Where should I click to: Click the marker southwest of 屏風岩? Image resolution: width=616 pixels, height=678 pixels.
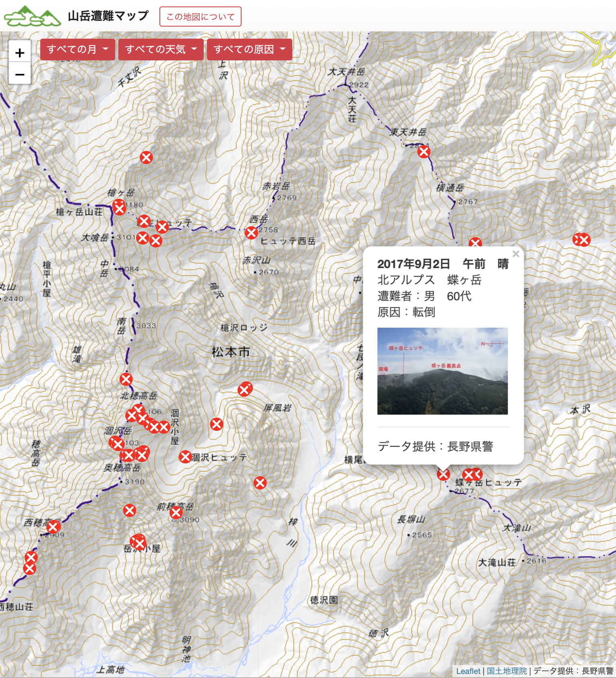click(217, 424)
